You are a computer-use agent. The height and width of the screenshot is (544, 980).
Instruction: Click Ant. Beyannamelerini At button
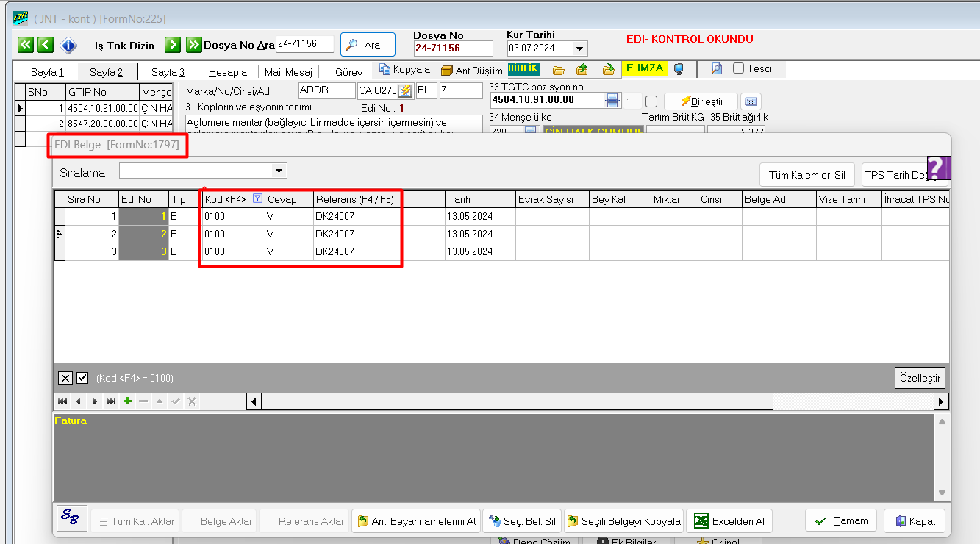(415, 521)
